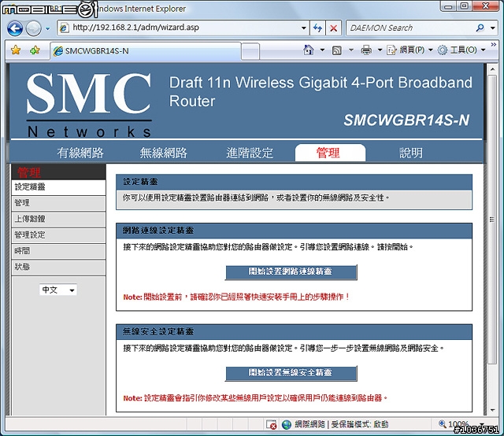Click the scrollbar up arrow
Image resolution: width=504 pixels, height=436 pixels.
(x=492, y=68)
